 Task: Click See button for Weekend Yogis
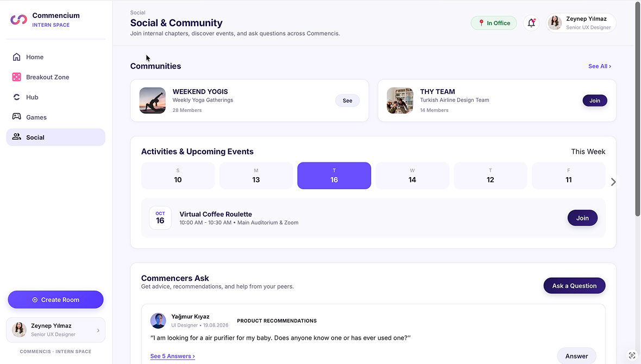348,101
